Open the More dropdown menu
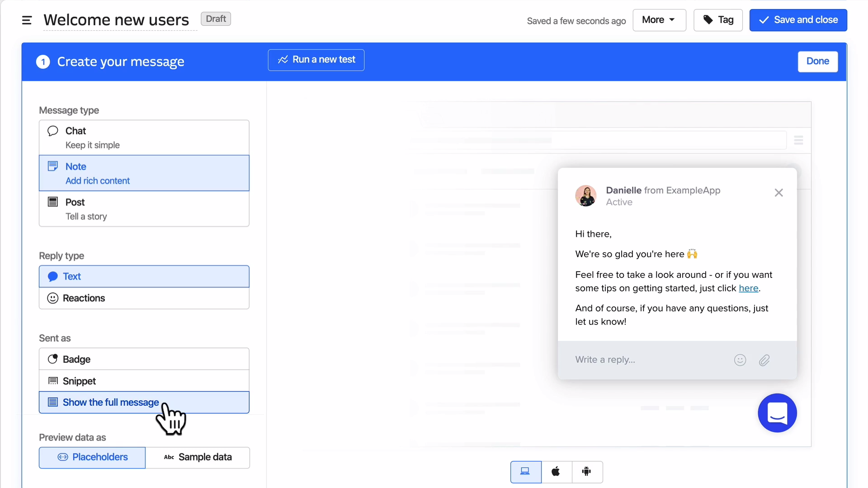Screen dimensions: 868x488 (659, 20)
